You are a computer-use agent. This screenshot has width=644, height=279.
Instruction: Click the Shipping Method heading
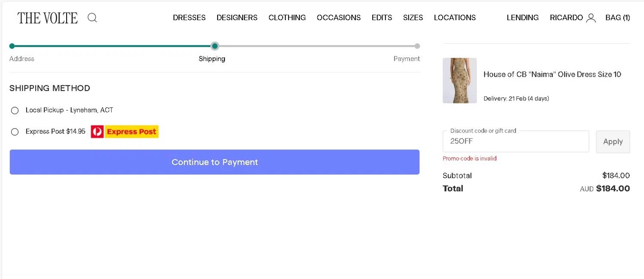point(50,88)
